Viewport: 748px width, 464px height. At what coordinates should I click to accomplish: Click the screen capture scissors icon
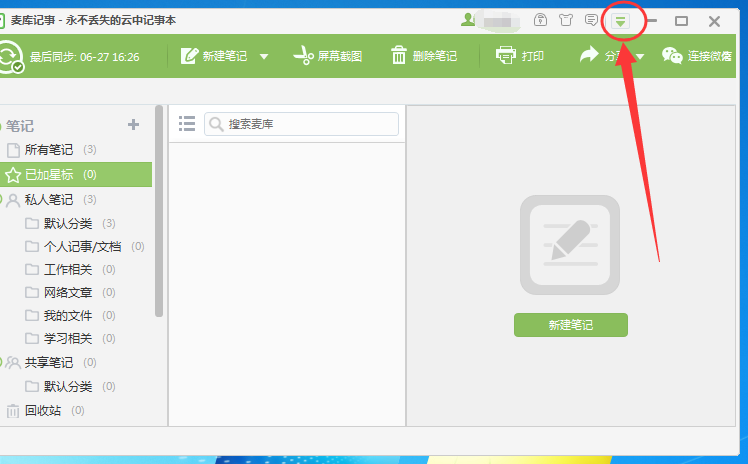point(303,56)
